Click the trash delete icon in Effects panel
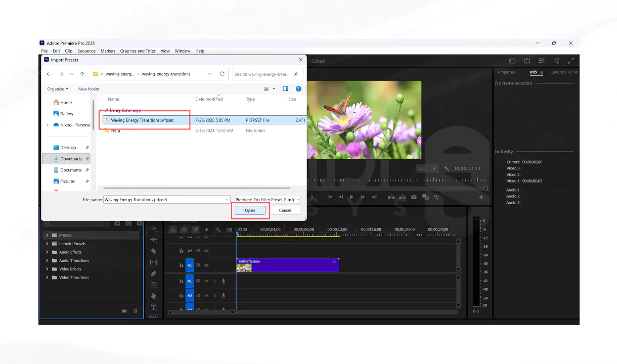 (x=136, y=311)
